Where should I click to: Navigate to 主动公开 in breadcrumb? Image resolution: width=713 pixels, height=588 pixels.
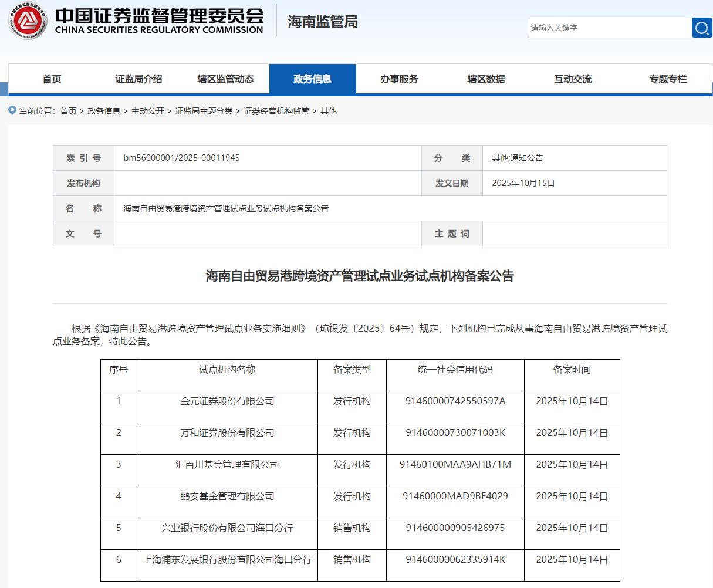click(x=148, y=111)
